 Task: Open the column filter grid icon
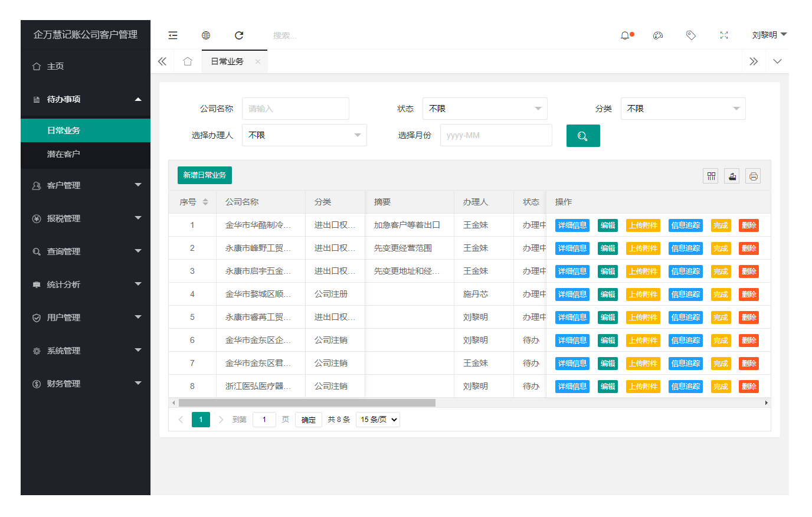click(711, 176)
